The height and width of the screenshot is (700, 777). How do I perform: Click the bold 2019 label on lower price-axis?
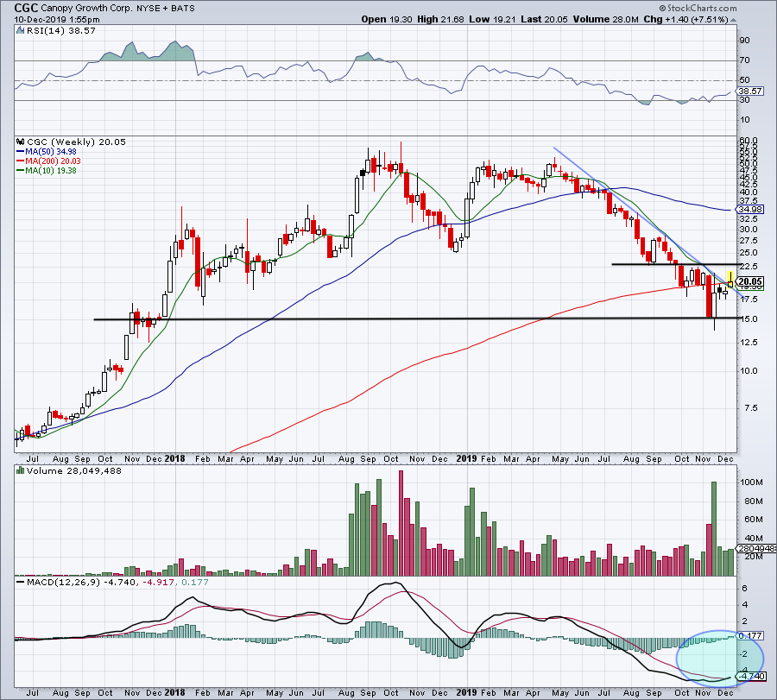pyautogui.click(x=467, y=458)
